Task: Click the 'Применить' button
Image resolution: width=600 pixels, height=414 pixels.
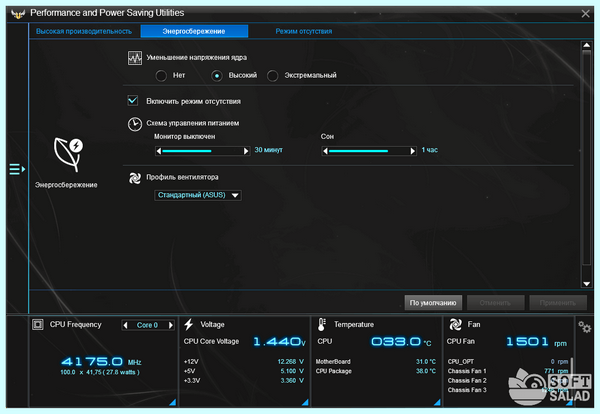Action: 558,303
